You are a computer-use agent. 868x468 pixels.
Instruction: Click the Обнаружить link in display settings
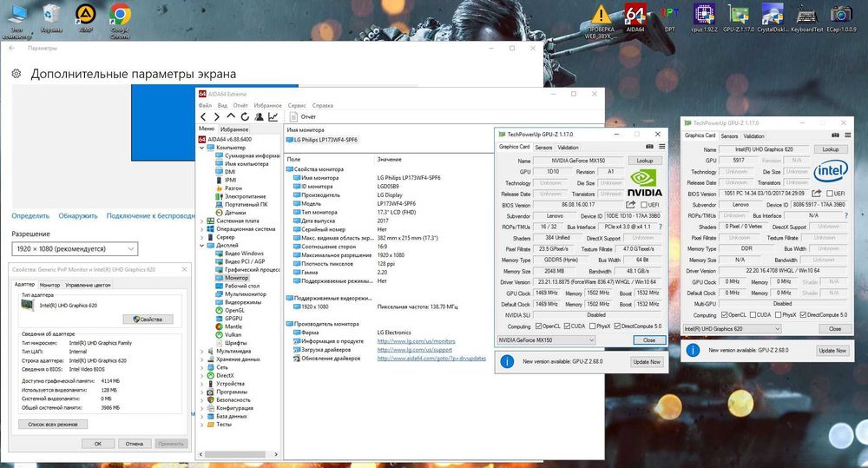pyautogui.click(x=78, y=215)
